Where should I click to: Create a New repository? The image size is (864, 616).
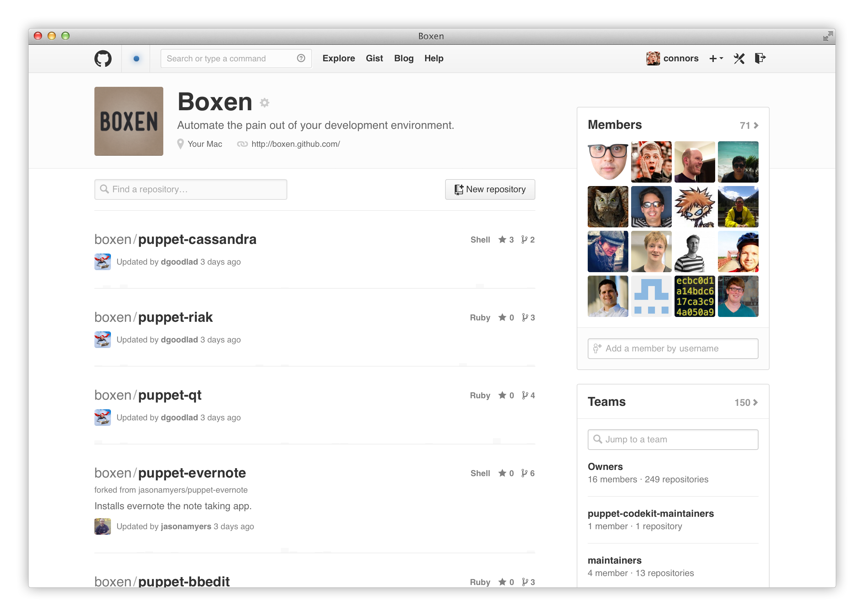490,189
